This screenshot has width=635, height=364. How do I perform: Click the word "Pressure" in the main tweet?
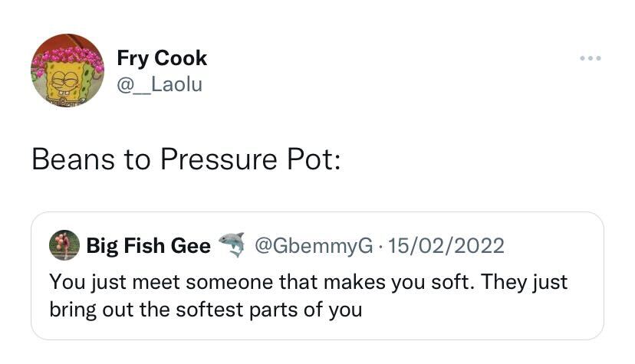(216, 159)
